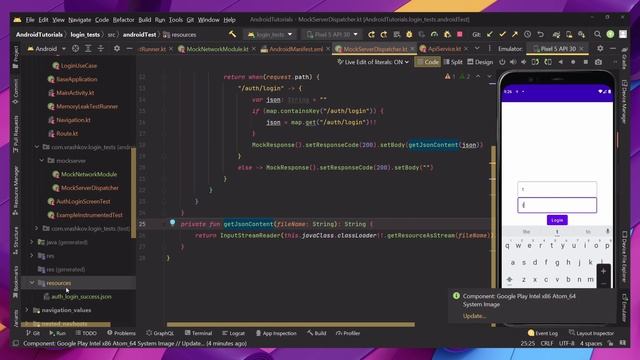
Task: Click Git Commit checkmark icon
Action: [x=502, y=35]
